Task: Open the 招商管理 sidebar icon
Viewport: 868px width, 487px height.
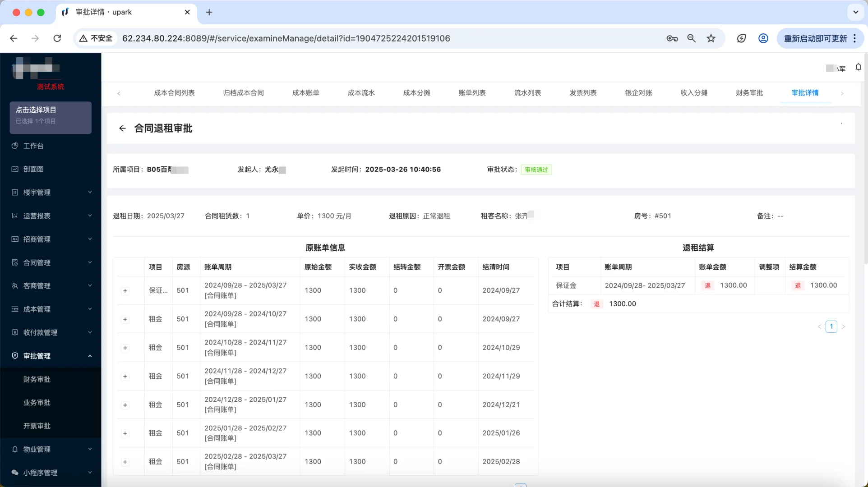Action: [15, 239]
